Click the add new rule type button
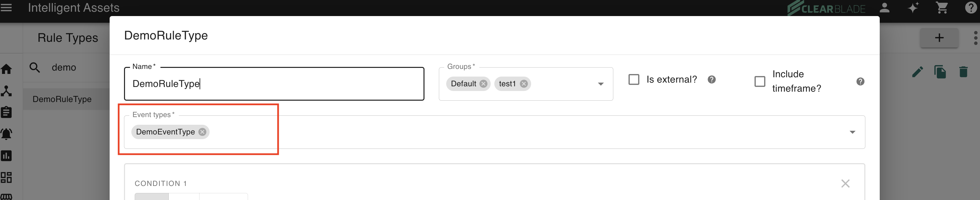Viewport: 980px width, 200px height. [939, 38]
